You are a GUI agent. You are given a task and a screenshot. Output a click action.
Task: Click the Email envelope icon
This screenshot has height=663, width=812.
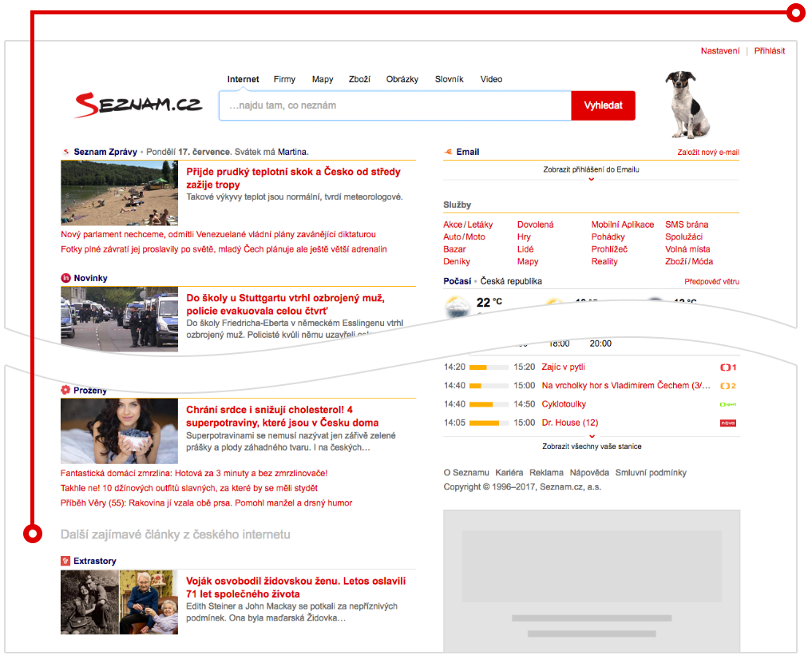[x=449, y=152]
